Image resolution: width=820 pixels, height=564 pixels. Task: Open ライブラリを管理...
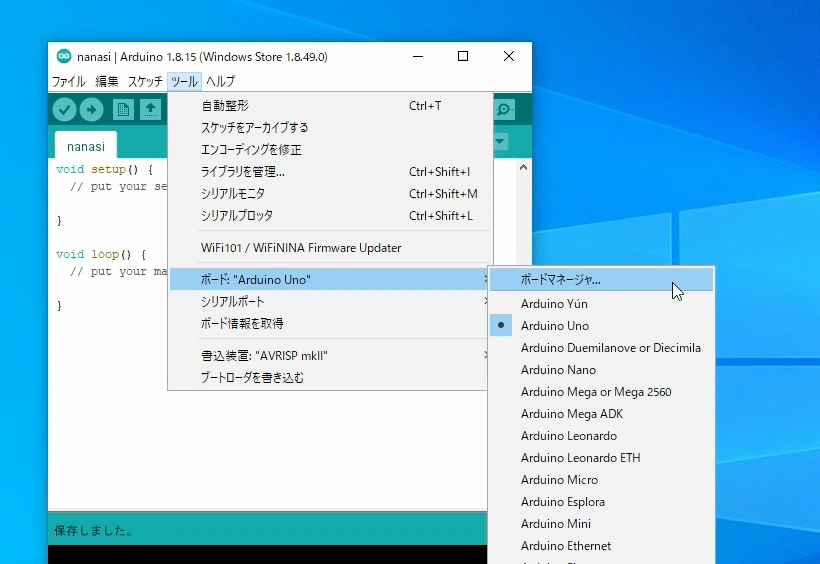click(x=331, y=172)
